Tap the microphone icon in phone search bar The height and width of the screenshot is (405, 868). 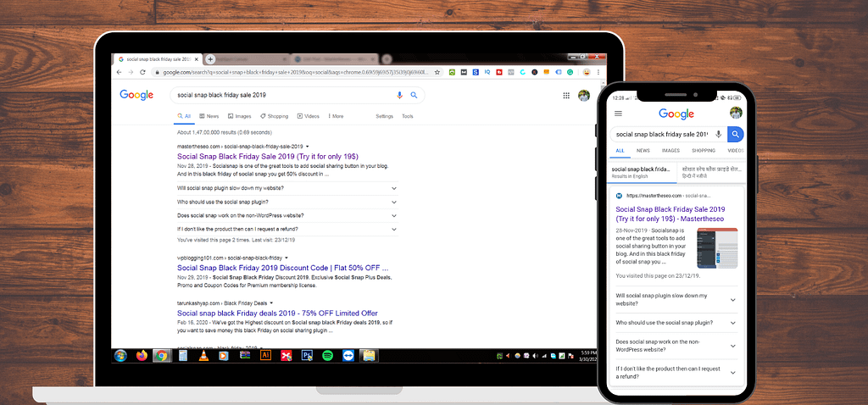(719, 134)
